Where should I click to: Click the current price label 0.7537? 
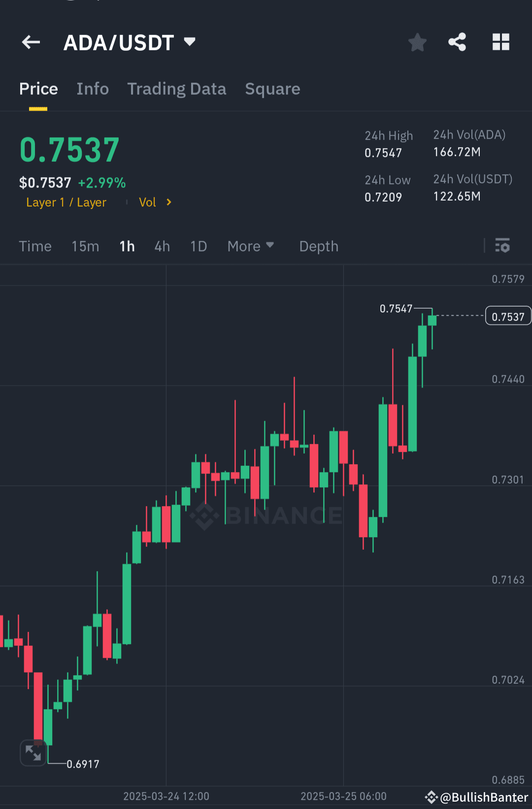click(x=508, y=316)
